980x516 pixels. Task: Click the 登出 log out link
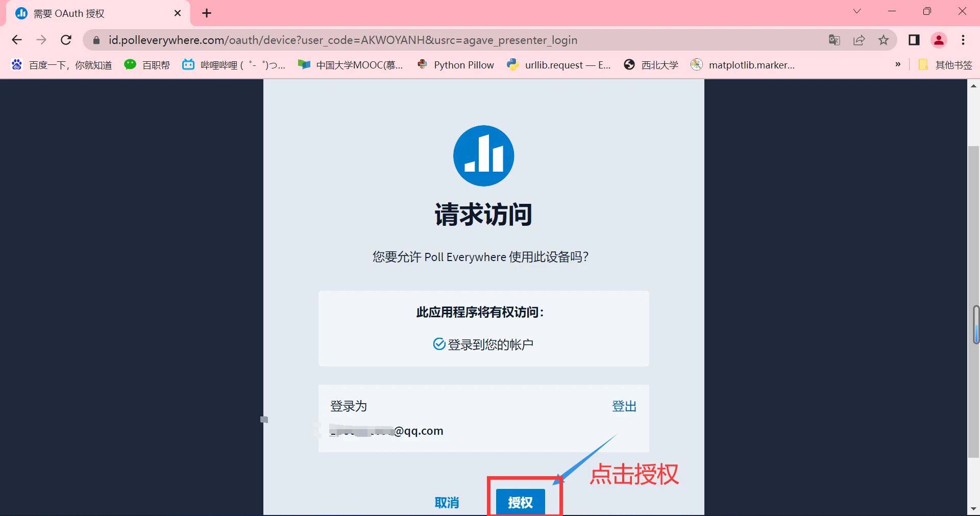pyautogui.click(x=624, y=406)
